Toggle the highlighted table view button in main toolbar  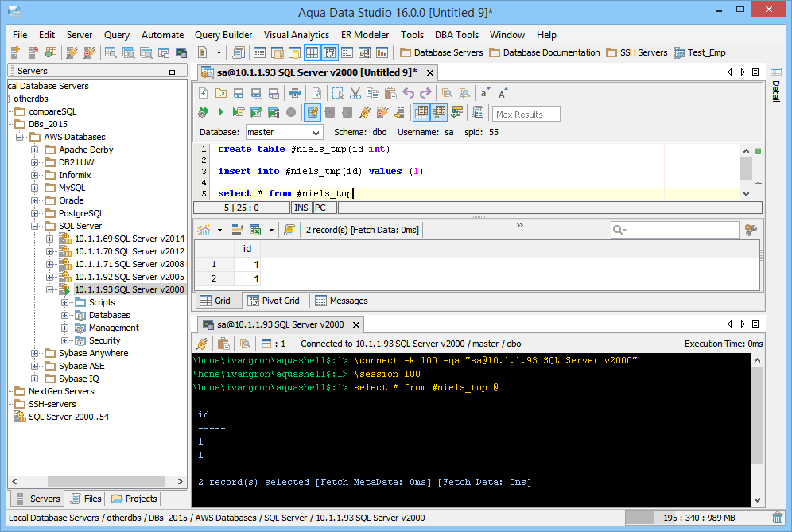click(x=313, y=52)
